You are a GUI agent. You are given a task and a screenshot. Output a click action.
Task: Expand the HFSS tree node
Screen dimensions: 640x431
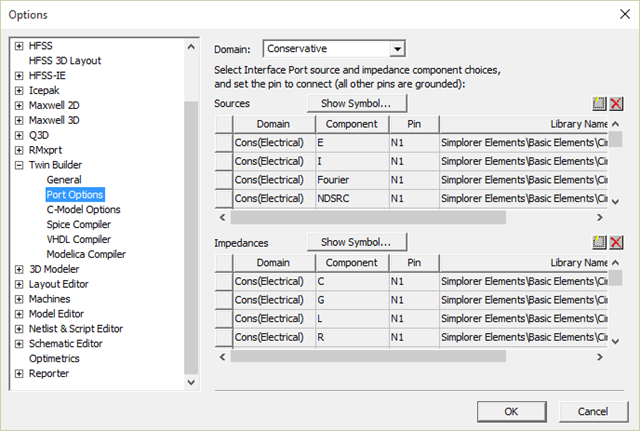coord(18,47)
